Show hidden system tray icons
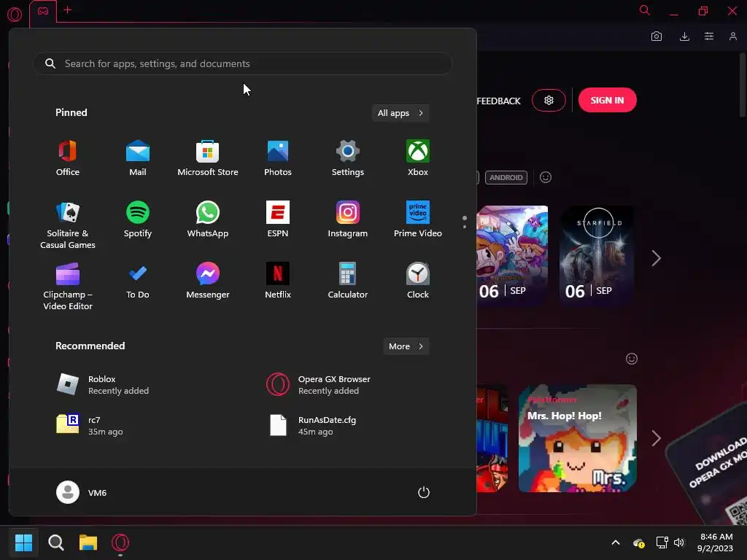This screenshot has width=747, height=560. [616, 542]
